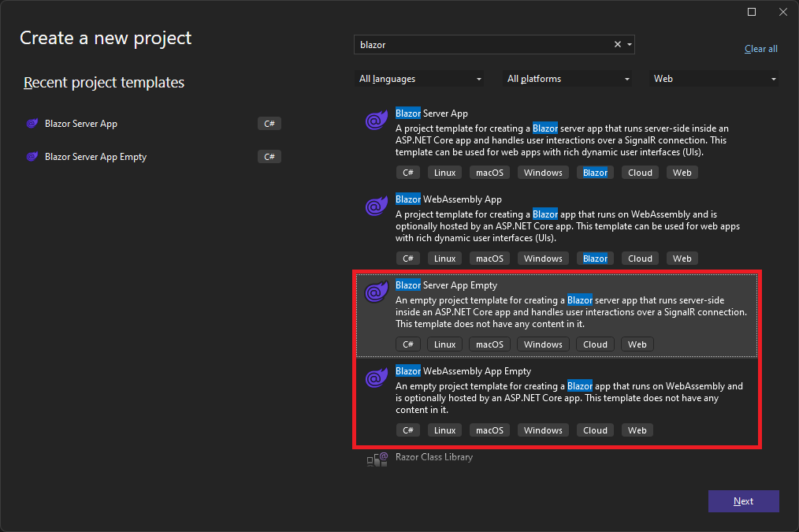Screen dimensions: 799x532
Task: Click the Blazor WebAssembly App Empty template icon
Action: [377, 378]
